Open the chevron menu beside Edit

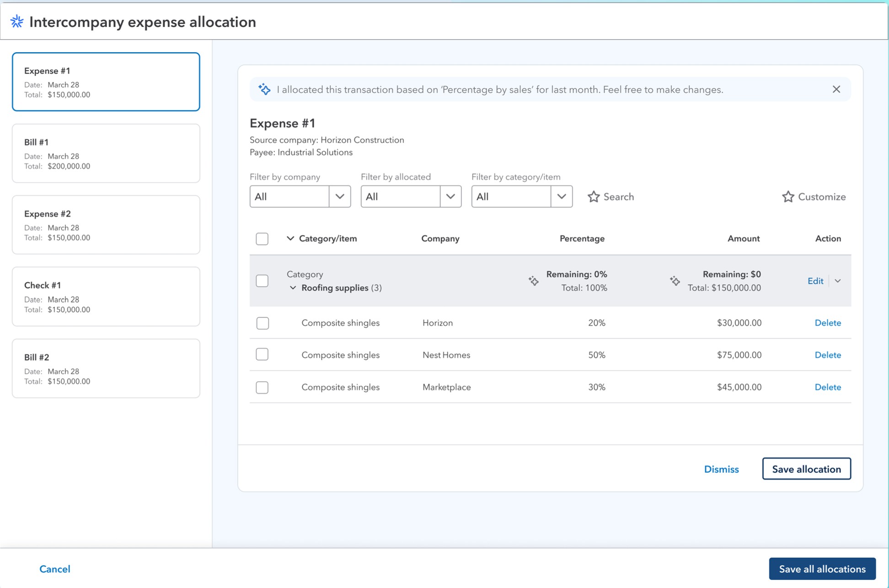point(837,281)
